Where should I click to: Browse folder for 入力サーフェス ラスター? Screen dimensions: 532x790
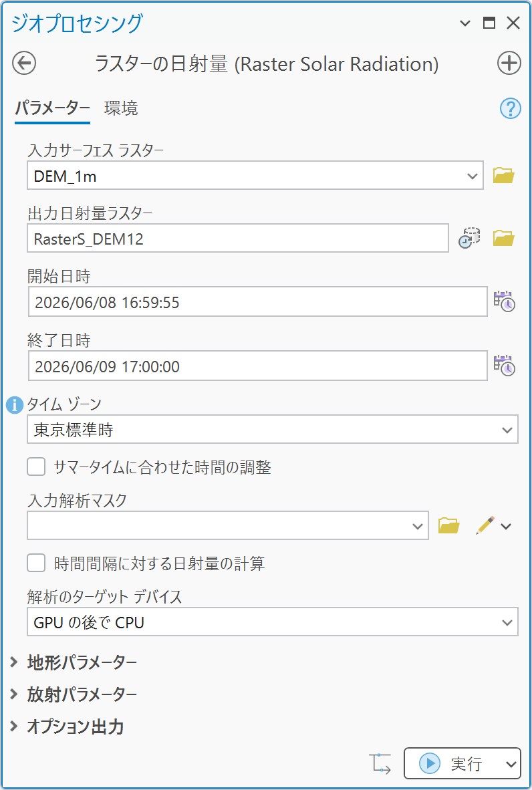(x=503, y=175)
